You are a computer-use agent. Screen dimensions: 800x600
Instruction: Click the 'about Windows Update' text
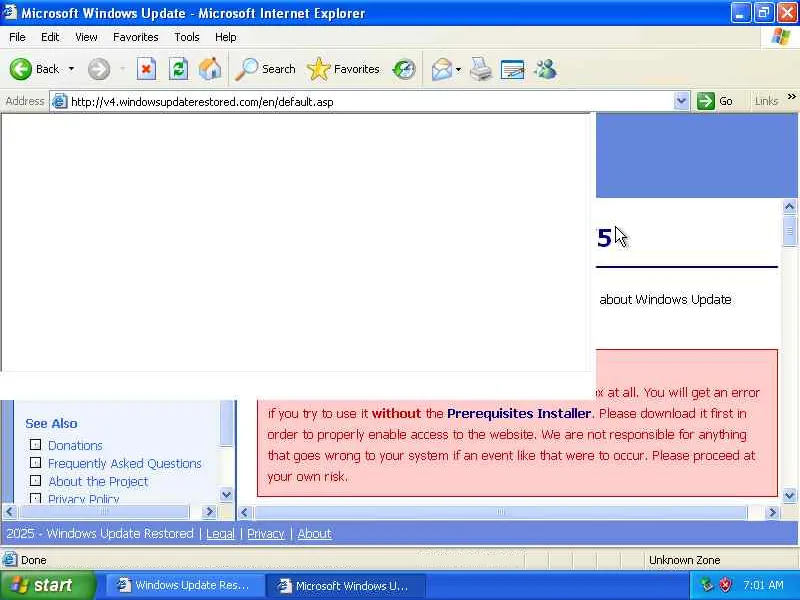(665, 299)
